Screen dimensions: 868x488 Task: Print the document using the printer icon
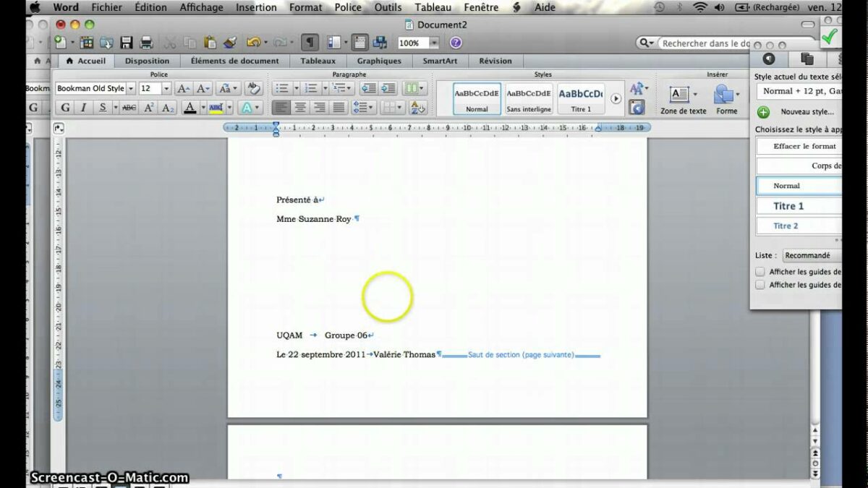pos(146,43)
